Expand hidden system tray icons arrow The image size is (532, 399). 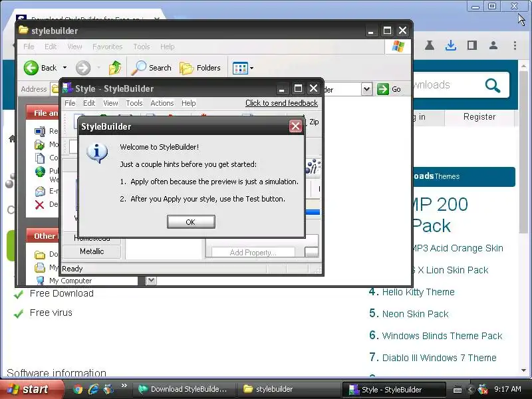[470, 390]
